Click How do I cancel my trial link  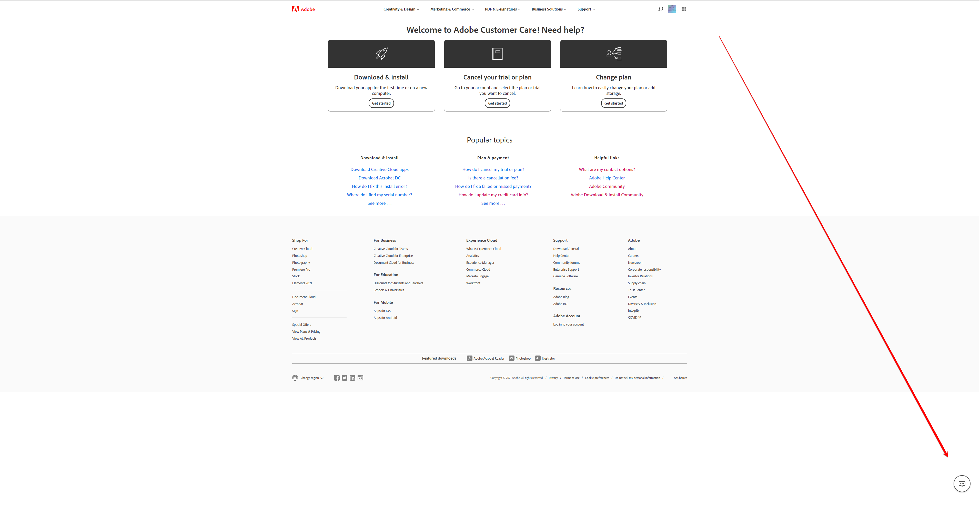pyautogui.click(x=493, y=169)
